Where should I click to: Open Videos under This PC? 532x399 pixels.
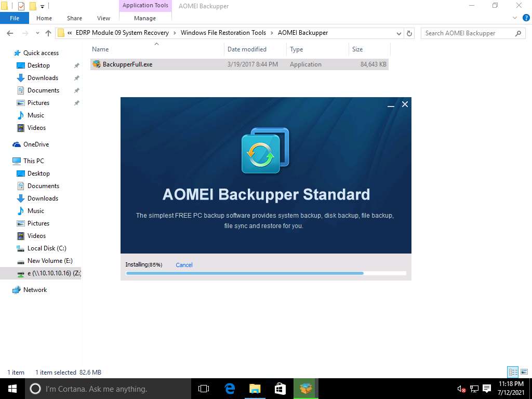point(36,236)
